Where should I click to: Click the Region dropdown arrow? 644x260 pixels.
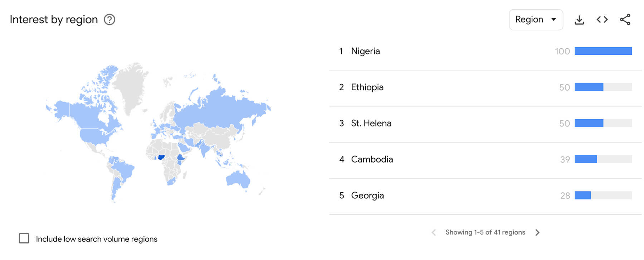[553, 20]
